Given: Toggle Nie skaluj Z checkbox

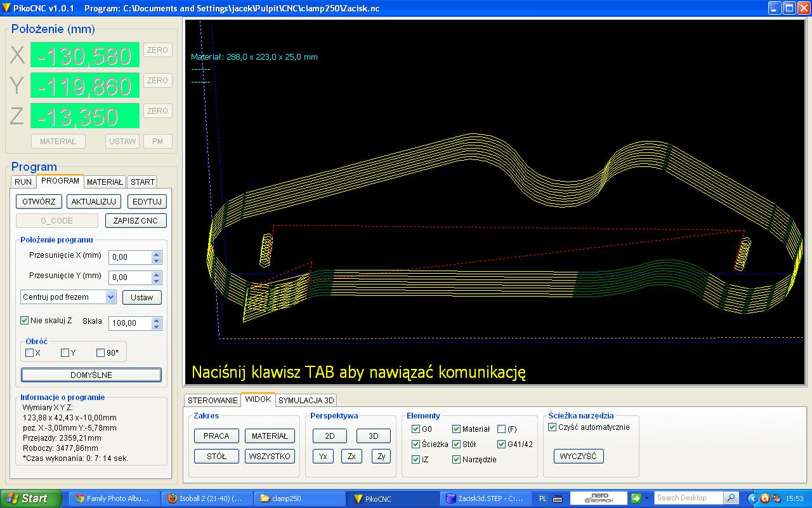Looking at the screenshot, I should point(25,321).
